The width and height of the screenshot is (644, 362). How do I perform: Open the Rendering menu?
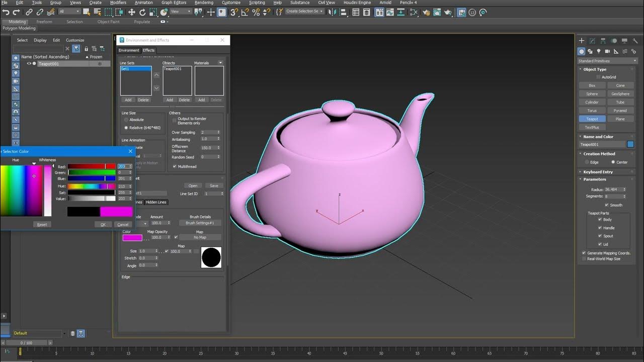pos(204,3)
